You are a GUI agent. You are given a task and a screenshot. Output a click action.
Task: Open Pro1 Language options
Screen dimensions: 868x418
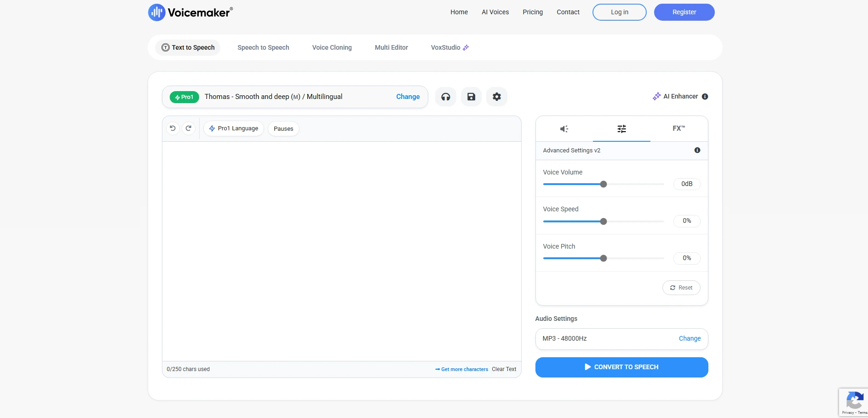pyautogui.click(x=234, y=128)
